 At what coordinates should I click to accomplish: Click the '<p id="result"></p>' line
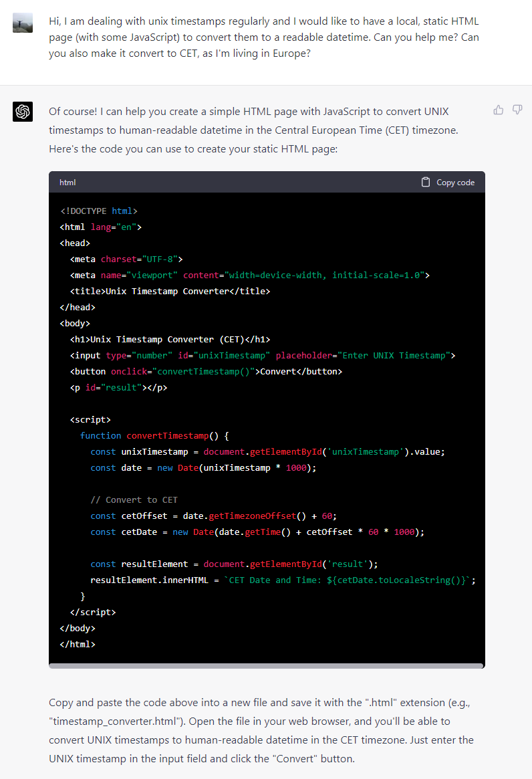coord(119,388)
